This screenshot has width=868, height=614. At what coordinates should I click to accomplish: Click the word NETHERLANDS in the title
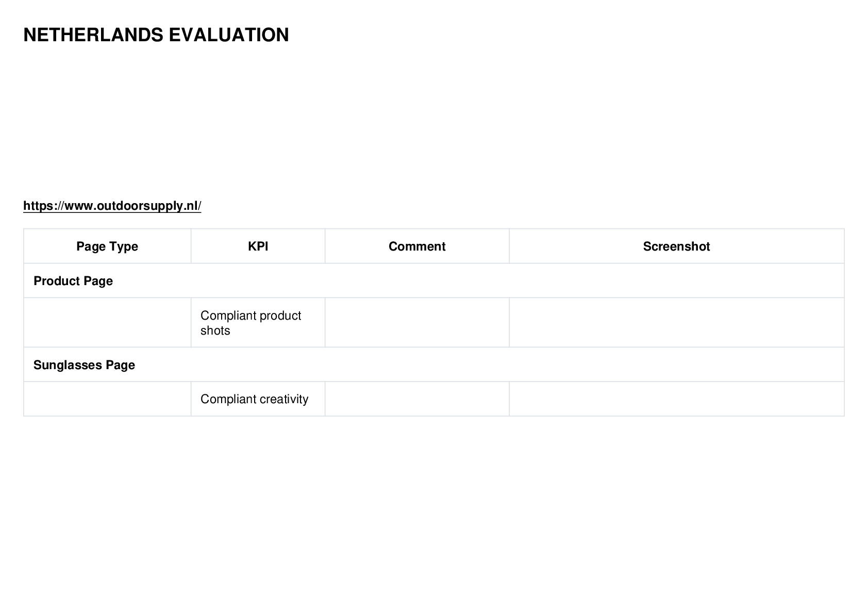tap(93, 35)
